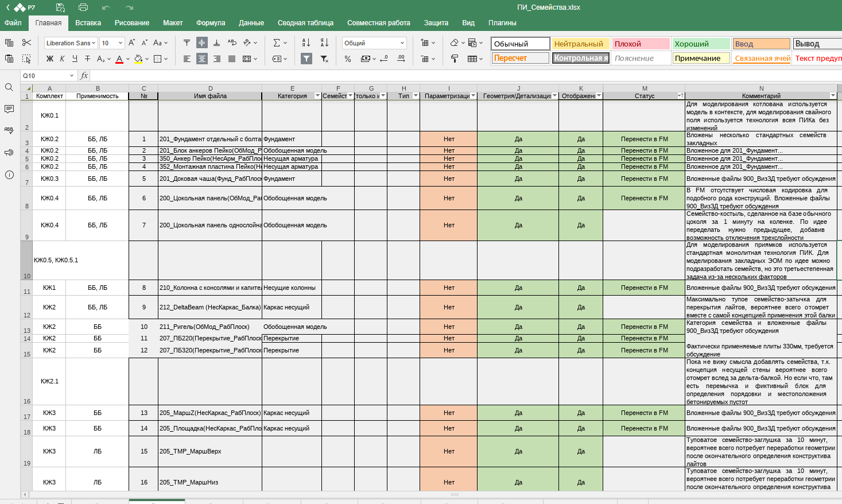Sort ascending А to Я
The height and width of the screenshot is (504, 842).
pyautogui.click(x=306, y=43)
